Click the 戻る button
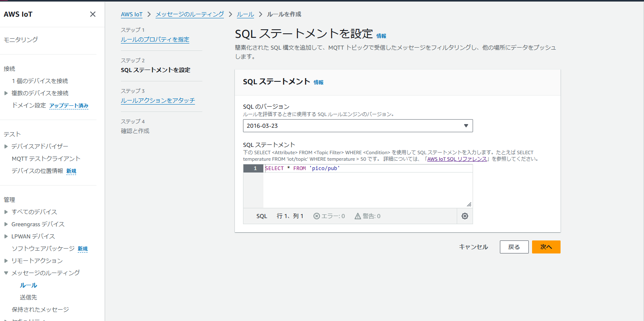 (x=514, y=247)
